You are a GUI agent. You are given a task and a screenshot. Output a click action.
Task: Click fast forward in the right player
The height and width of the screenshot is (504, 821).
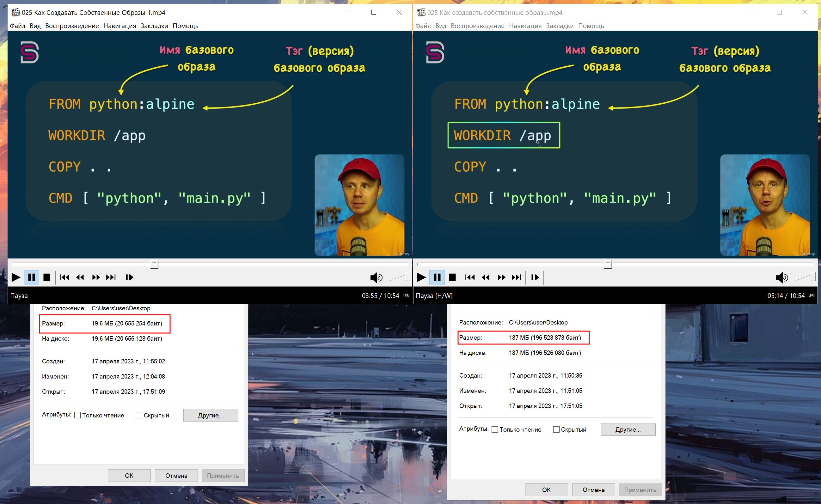501,277
